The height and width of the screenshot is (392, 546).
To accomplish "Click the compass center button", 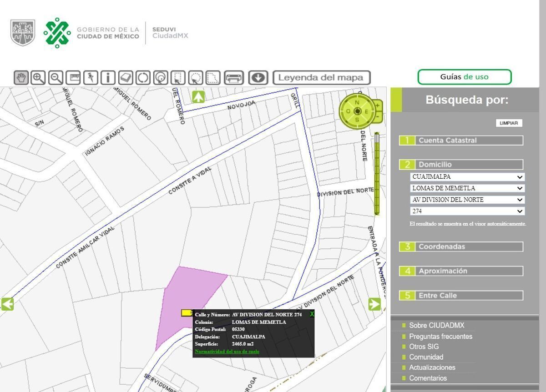I will coord(357,111).
